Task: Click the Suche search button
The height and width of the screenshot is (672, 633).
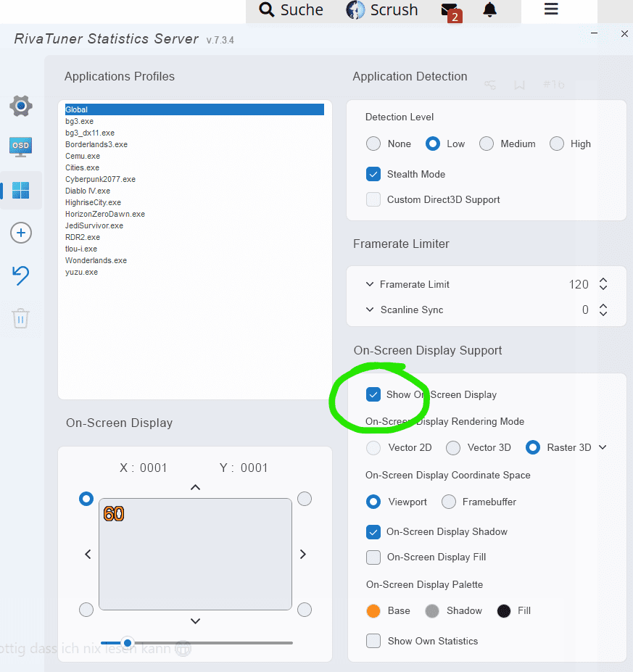Action: tap(291, 10)
